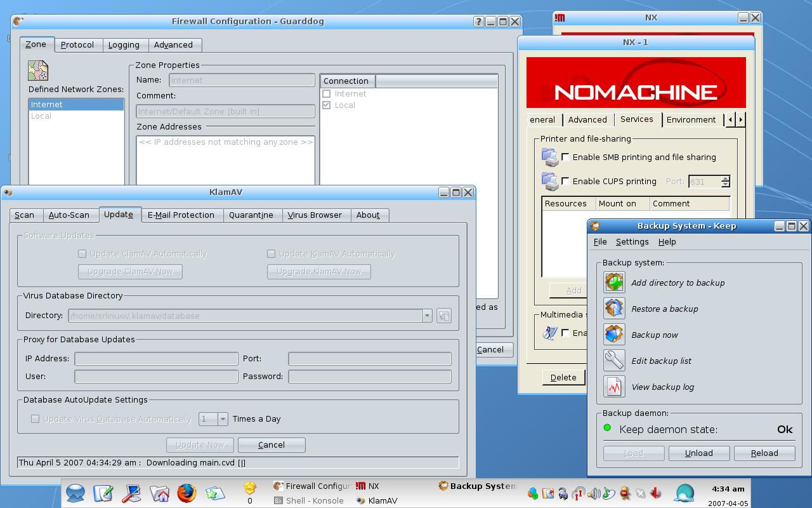Click the Update Now button
The height and width of the screenshot is (508, 812).
pyautogui.click(x=200, y=444)
